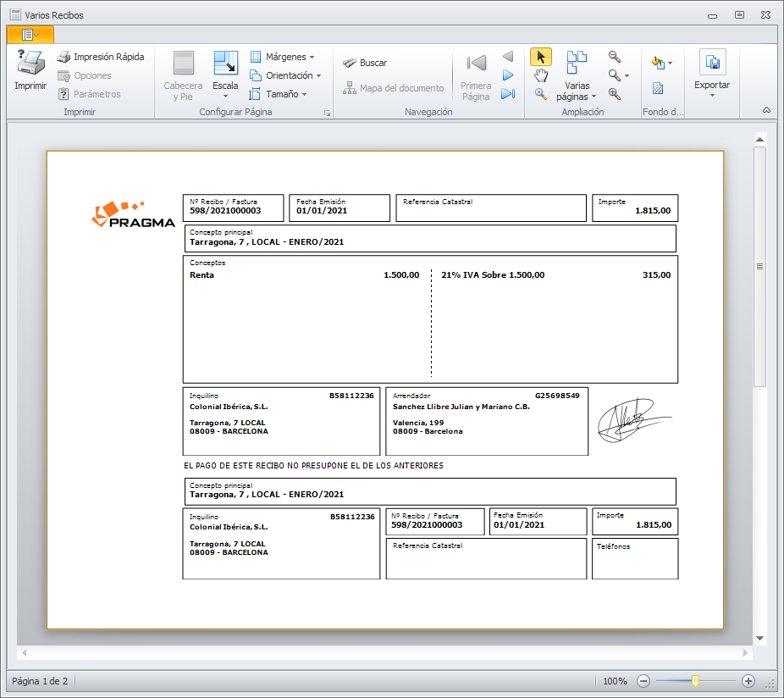Click status bar zoom in plus button

[x=748, y=680]
